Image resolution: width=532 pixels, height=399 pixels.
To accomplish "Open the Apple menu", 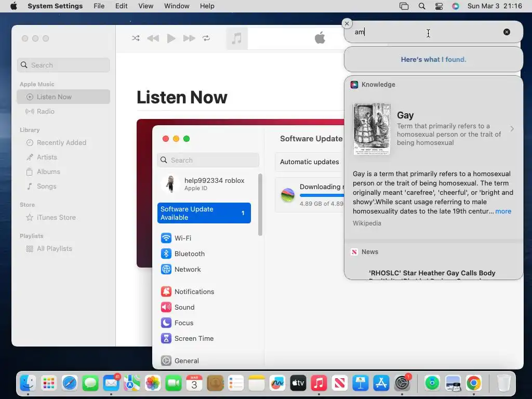I will click(14, 6).
